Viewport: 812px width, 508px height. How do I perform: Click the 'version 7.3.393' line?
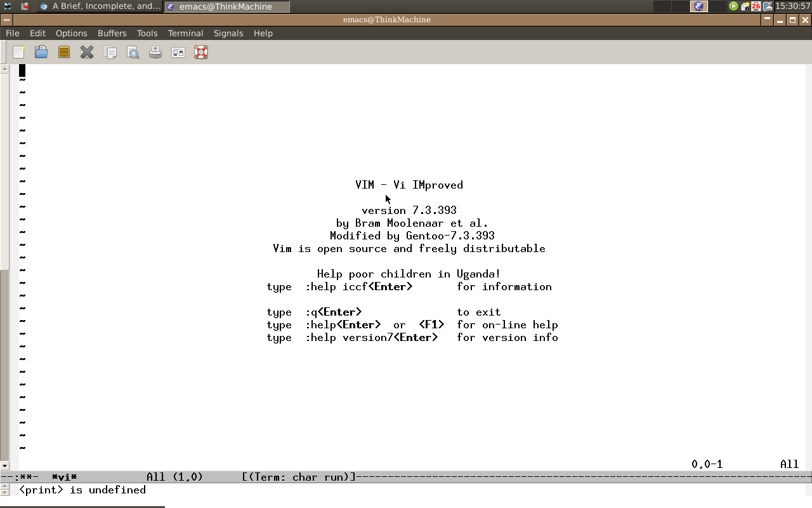click(409, 210)
